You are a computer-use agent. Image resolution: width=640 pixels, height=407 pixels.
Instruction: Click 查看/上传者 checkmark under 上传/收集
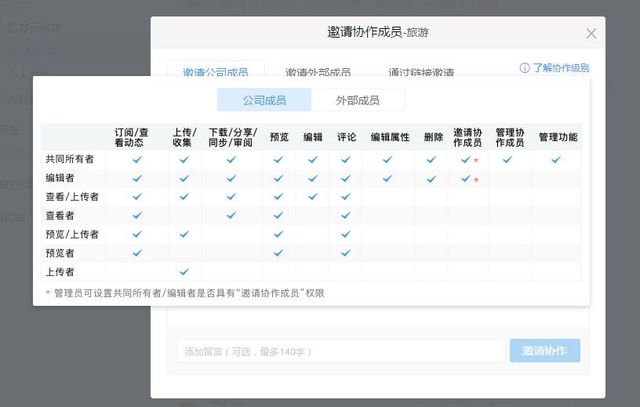pos(184,197)
